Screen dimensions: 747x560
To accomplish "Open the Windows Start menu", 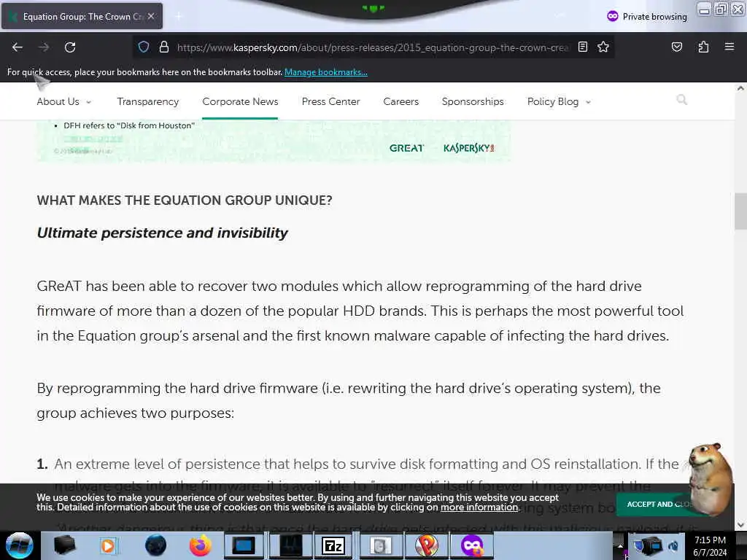I will [19, 545].
